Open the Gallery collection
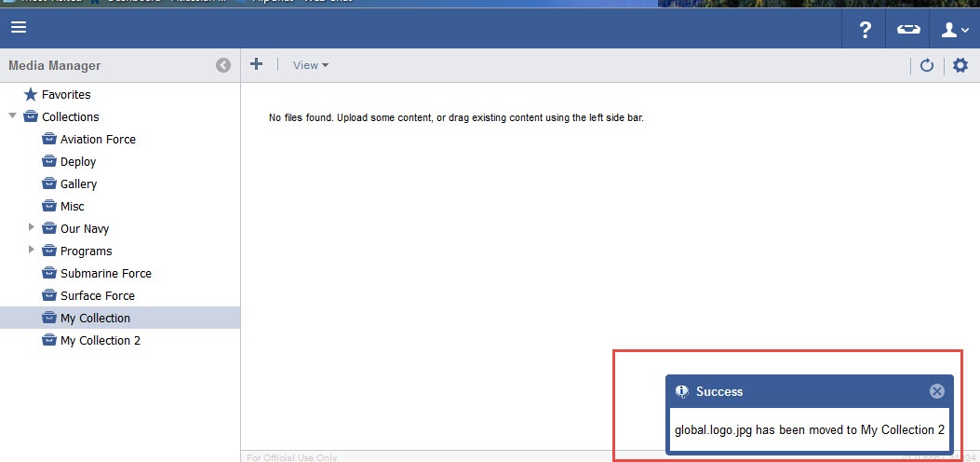980x462 pixels. tap(78, 183)
